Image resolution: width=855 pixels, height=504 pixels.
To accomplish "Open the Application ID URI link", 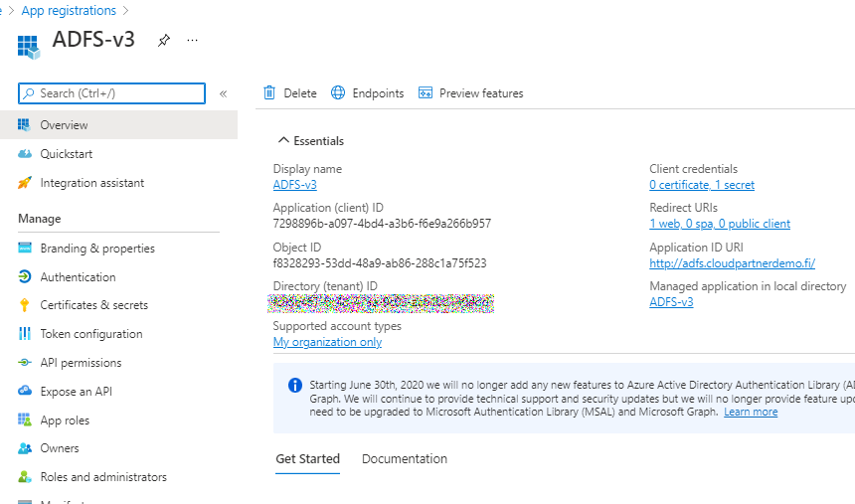I will click(x=732, y=263).
